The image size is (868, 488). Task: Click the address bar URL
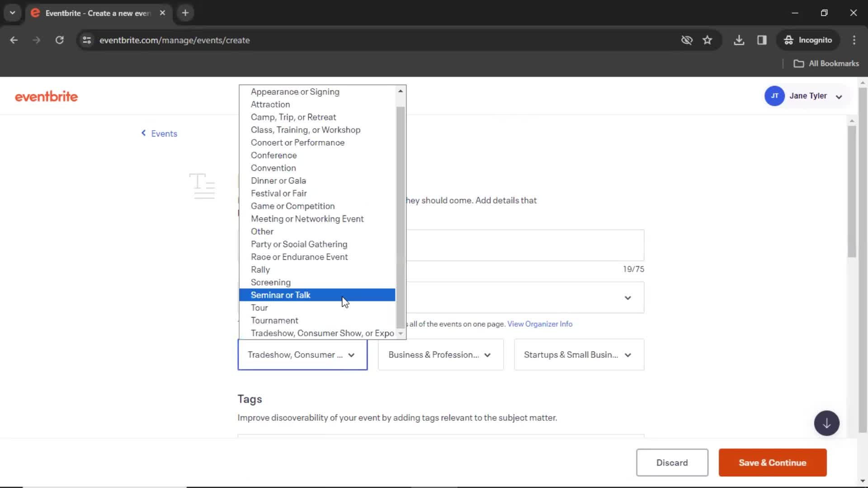point(175,40)
